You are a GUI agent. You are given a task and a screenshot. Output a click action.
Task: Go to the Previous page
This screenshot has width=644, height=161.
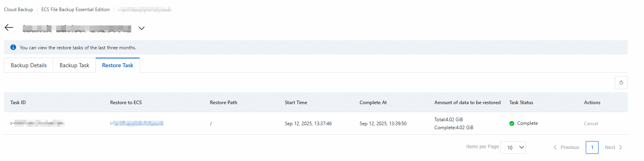pyautogui.click(x=566, y=147)
